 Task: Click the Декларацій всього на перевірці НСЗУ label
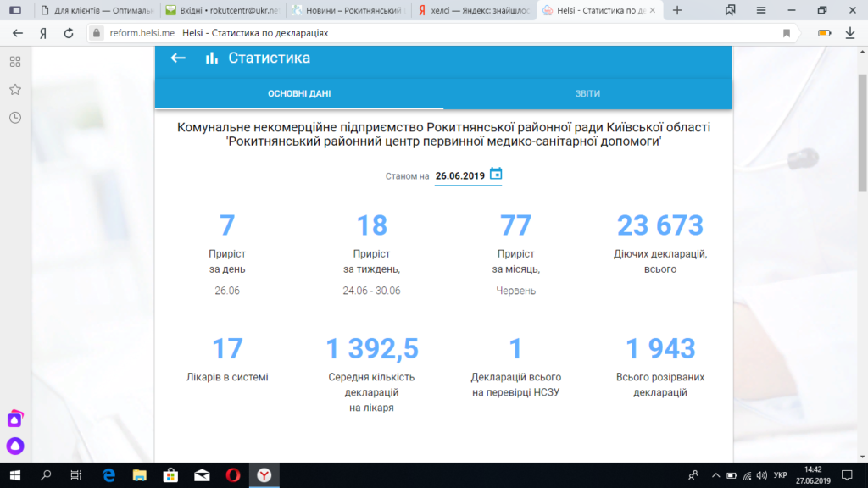515,385
